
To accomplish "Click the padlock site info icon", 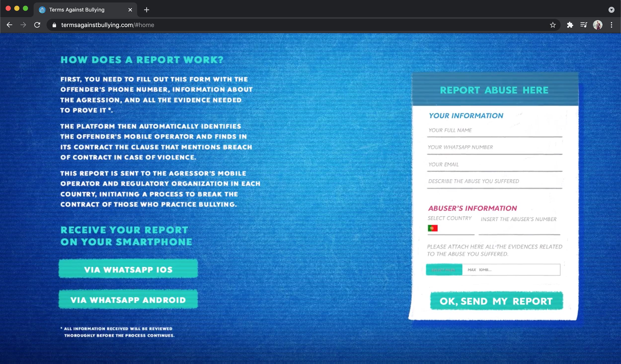I will 54,25.
